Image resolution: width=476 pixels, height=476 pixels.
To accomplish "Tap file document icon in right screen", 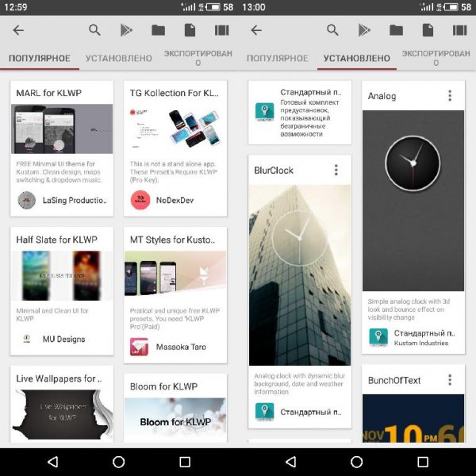I will (x=428, y=30).
